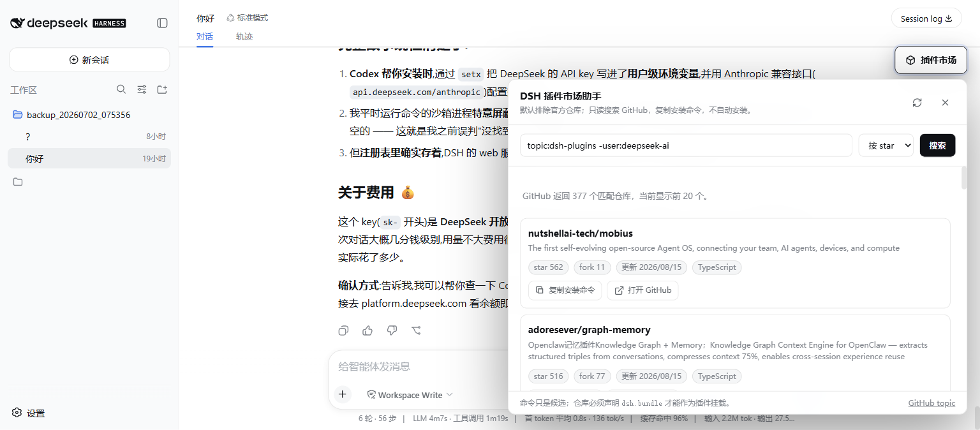Search the workspace with magnifier icon
980x430 pixels.
click(x=121, y=89)
